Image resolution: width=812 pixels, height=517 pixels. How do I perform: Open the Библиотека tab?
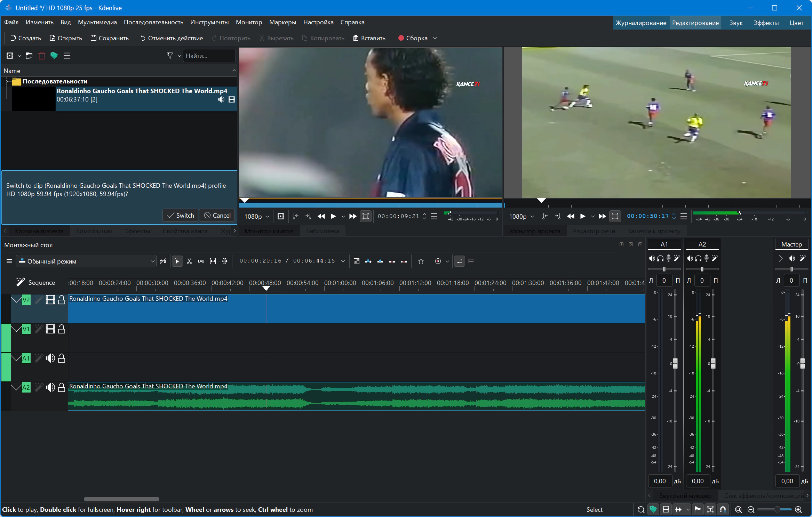323,231
